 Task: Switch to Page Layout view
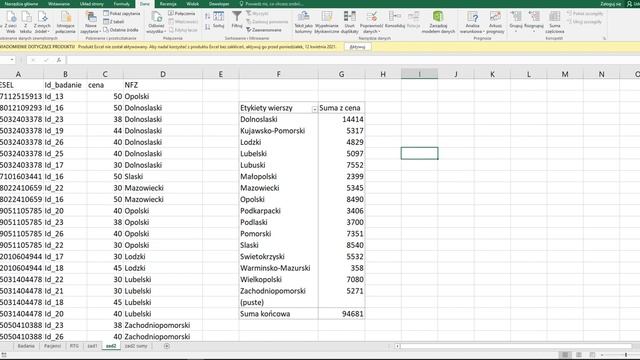pos(579,355)
